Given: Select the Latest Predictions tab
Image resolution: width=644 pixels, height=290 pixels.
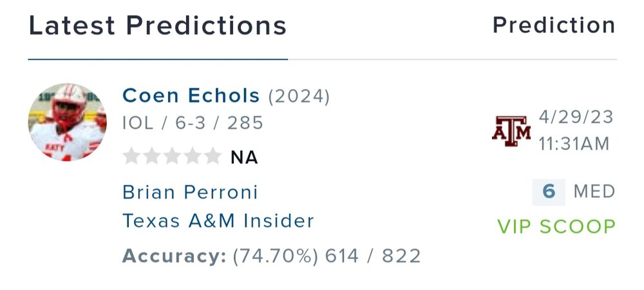Looking at the screenshot, I should click(x=158, y=26).
